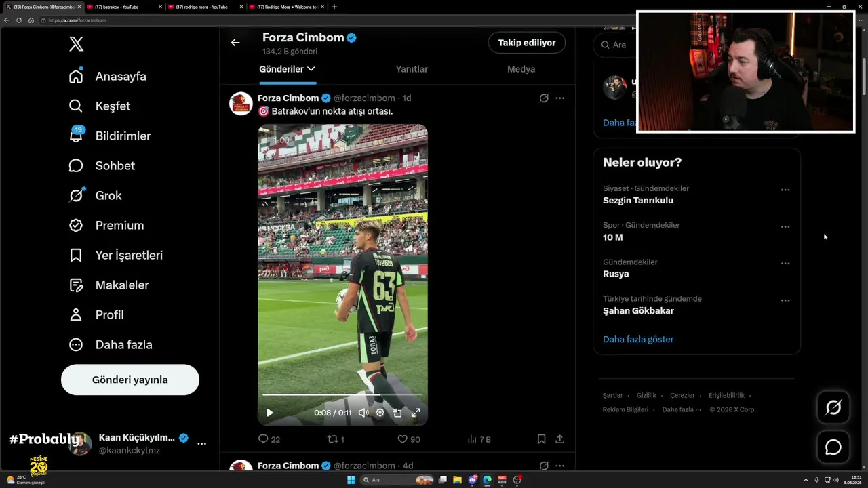The width and height of the screenshot is (868, 488).
Task: Open Profil from the sidebar
Action: point(96,315)
